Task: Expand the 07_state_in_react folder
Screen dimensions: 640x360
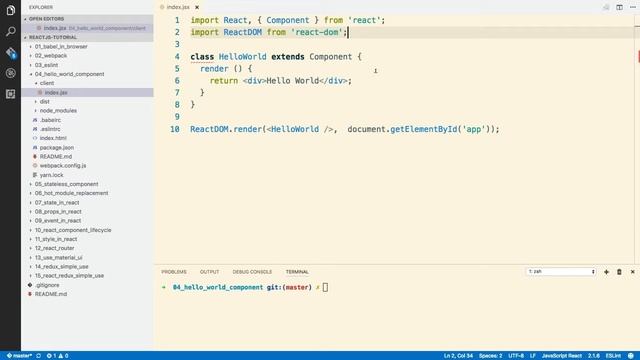Action: click(x=57, y=202)
